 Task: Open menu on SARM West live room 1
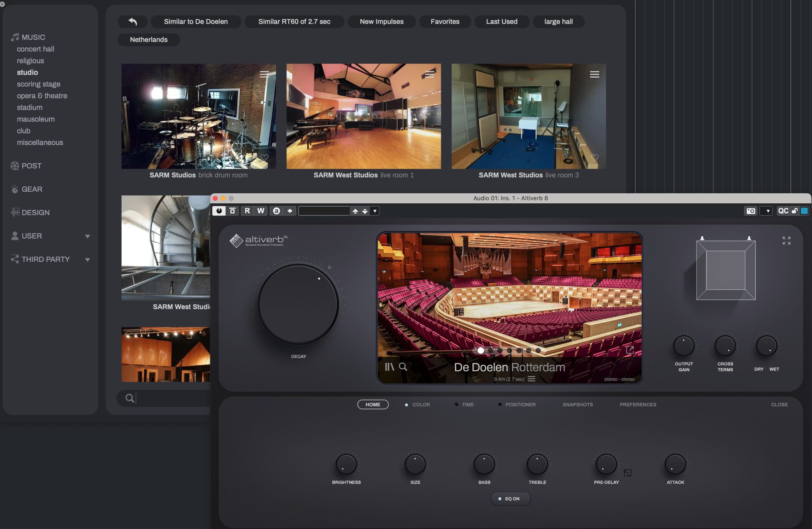click(x=429, y=74)
